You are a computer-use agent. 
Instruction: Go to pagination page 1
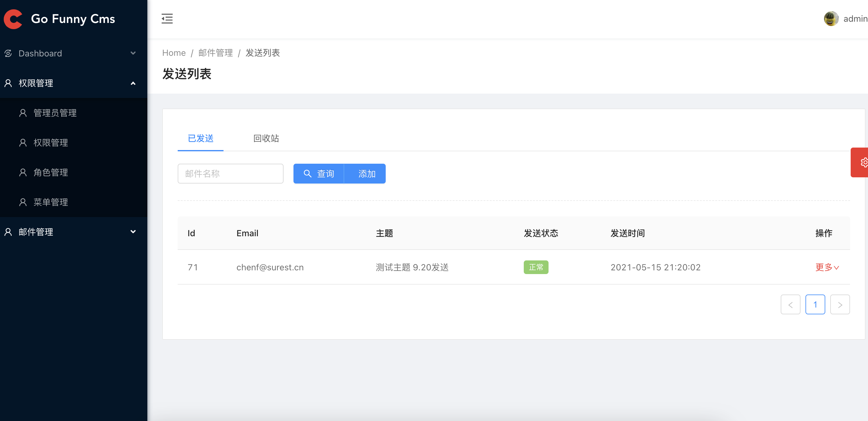815,305
